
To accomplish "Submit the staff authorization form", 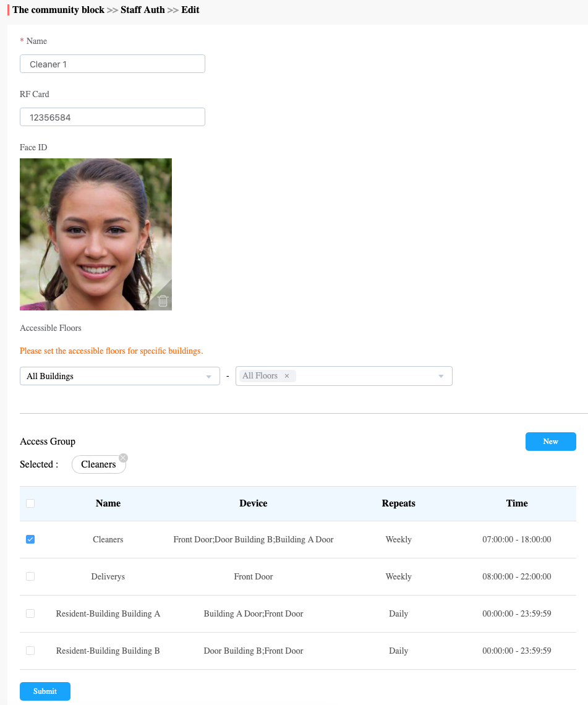I will pos(45,691).
